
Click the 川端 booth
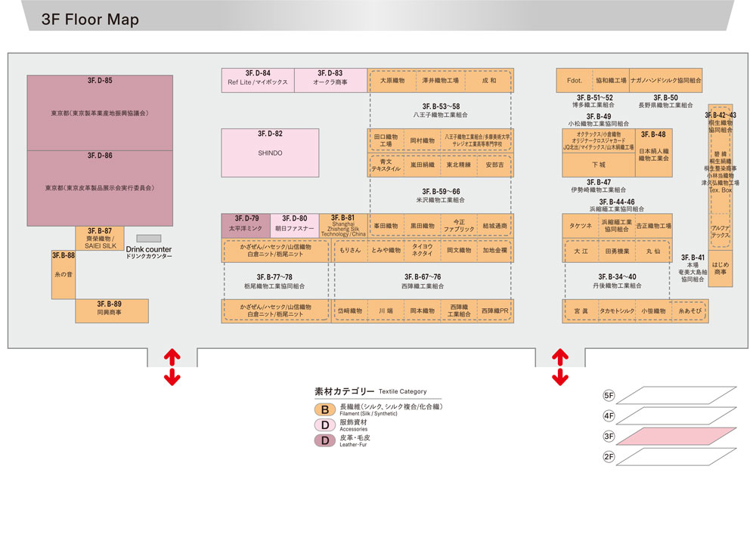coord(386,311)
